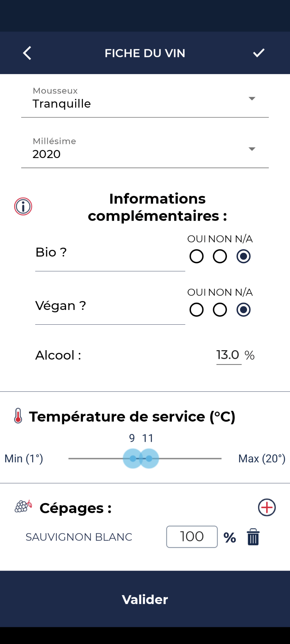The width and height of the screenshot is (290, 644).
Task: Tap the thermometer icon
Action: (x=18, y=416)
